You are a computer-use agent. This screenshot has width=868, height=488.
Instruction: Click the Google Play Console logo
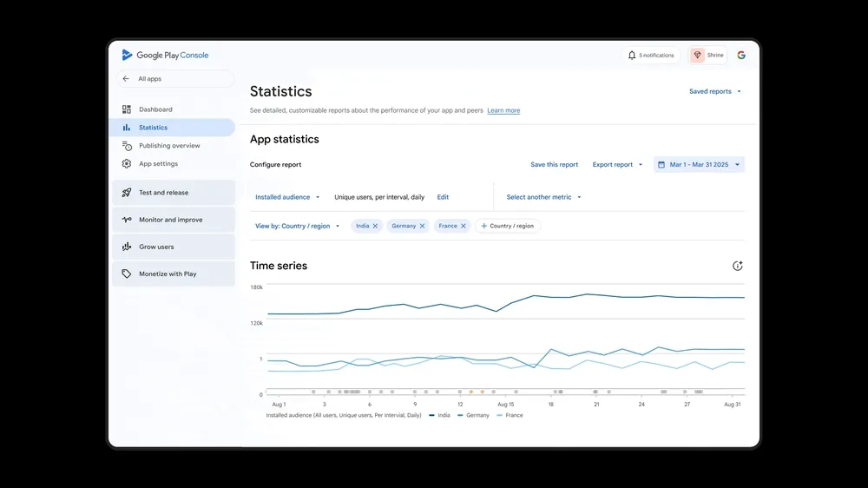[x=165, y=55]
